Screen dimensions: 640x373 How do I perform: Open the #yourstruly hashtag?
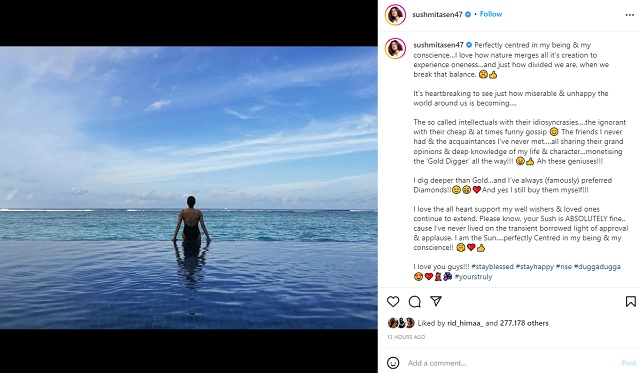click(473, 277)
